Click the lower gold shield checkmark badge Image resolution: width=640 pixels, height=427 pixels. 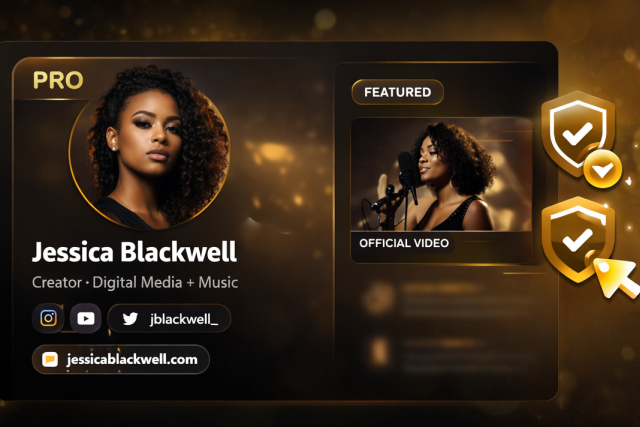tap(577, 240)
